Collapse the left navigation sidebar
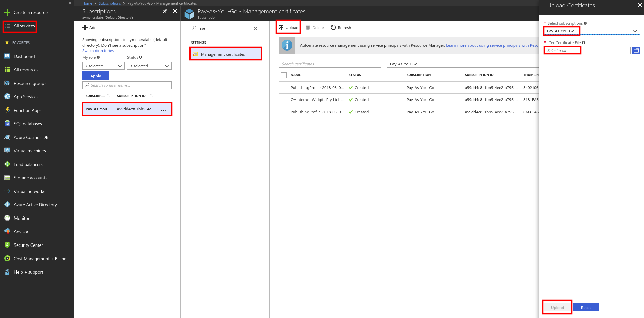The image size is (644, 318). coord(70,3)
